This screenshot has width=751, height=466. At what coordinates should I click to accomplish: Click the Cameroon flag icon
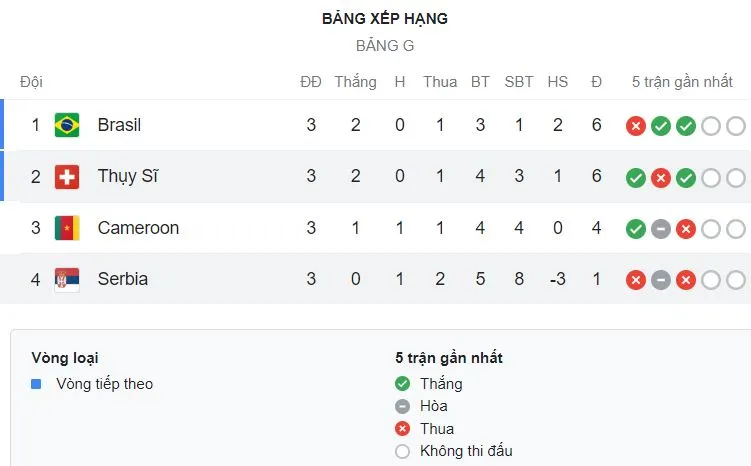click(x=67, y=228)
